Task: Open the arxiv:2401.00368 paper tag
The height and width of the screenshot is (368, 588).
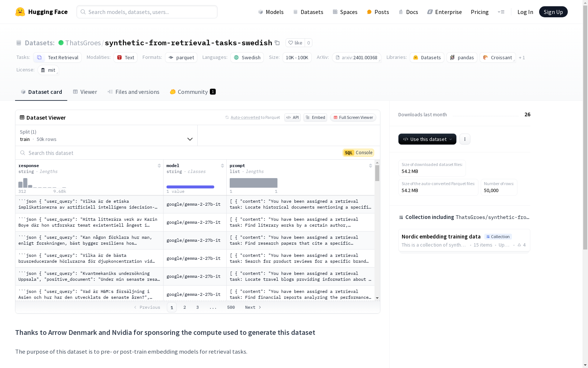Action: (x=356, y=57)
